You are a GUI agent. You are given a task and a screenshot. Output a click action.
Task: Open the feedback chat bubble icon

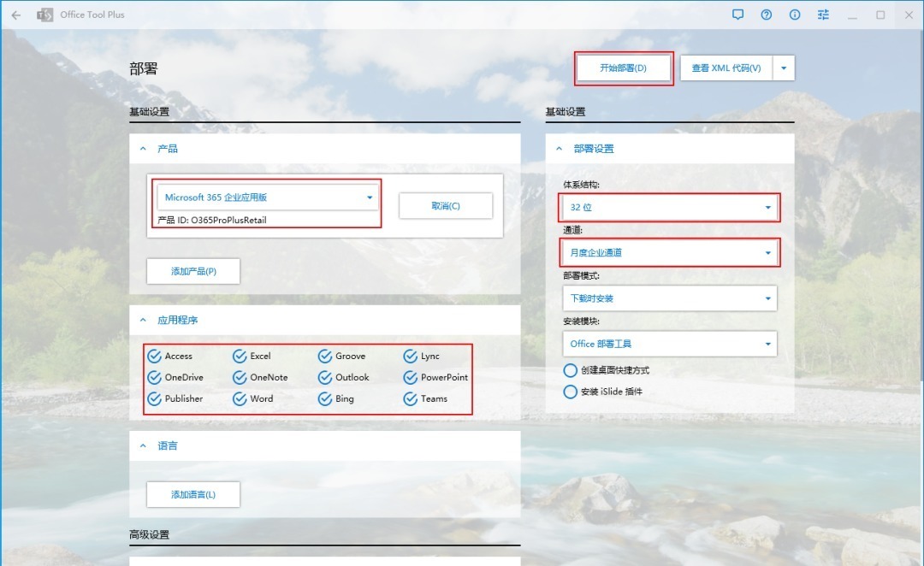(x=738, y=15)
